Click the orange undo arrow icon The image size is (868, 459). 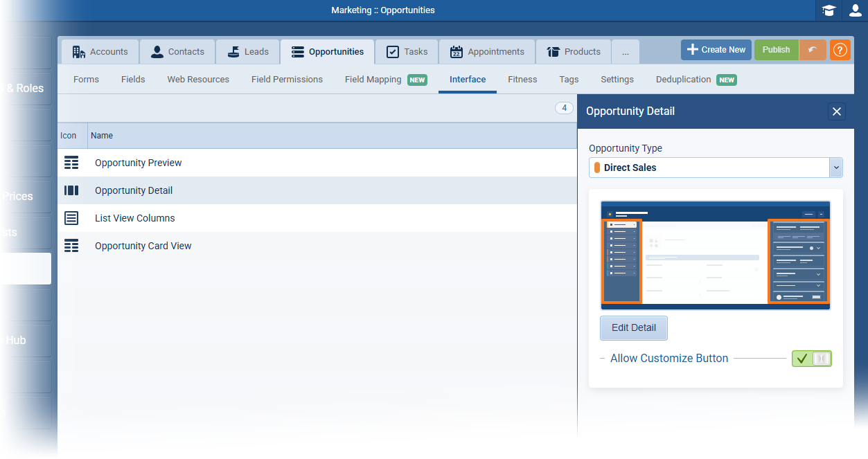pos(813,50)
